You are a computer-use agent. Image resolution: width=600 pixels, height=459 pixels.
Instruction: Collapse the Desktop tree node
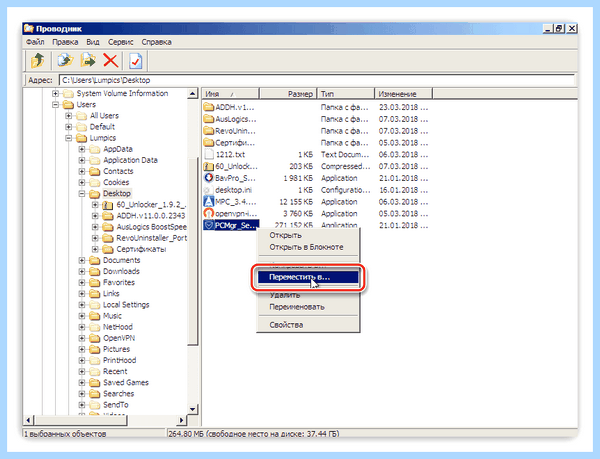pos(82,194)
